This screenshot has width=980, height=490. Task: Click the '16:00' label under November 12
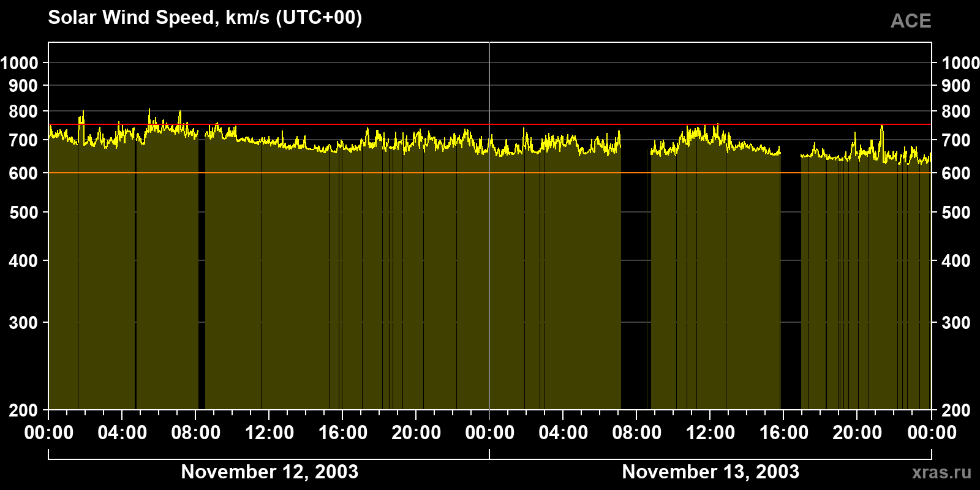(343, 433)
